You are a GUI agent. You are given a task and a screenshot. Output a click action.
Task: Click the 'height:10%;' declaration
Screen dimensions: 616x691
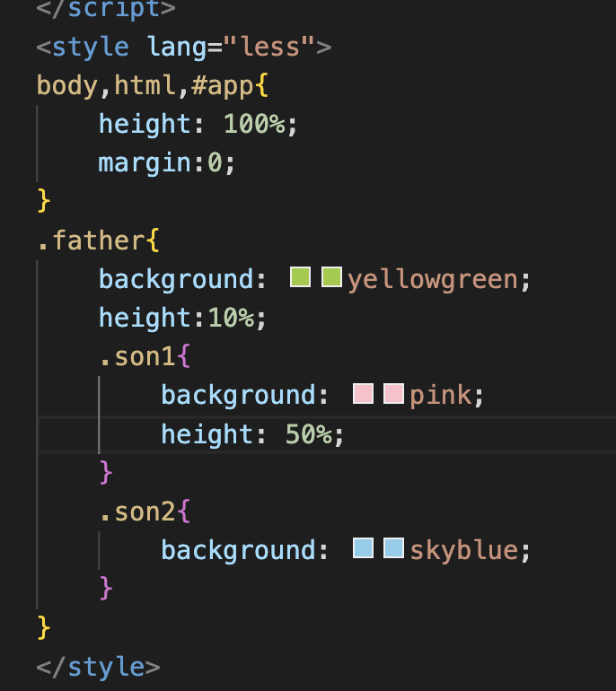pos(182,319)
